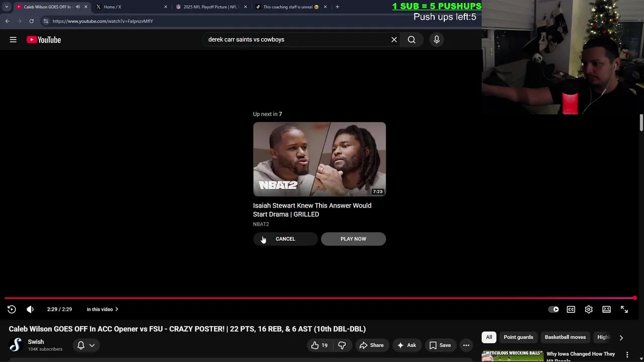Open the NBAT2 channel name
This screenshot has height=362, width=644.
coord(261,224)
